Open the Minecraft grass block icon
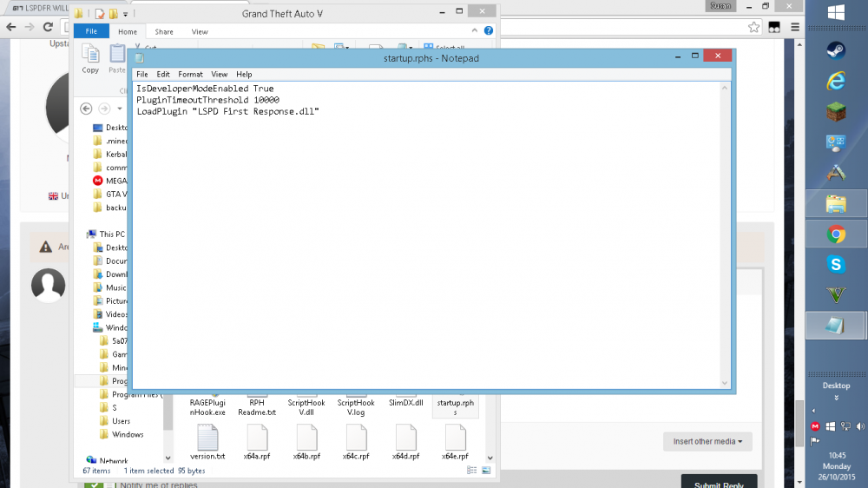This screenshot has height=488, width=868. [836, 112]
